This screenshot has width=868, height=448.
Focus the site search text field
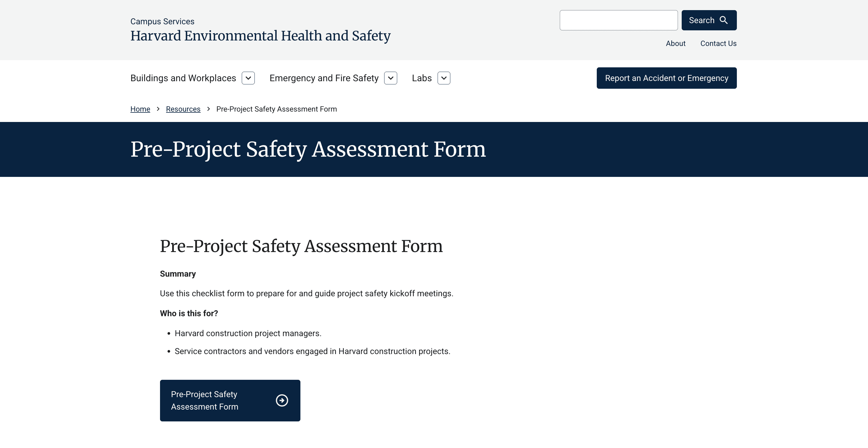coord(618,20)
